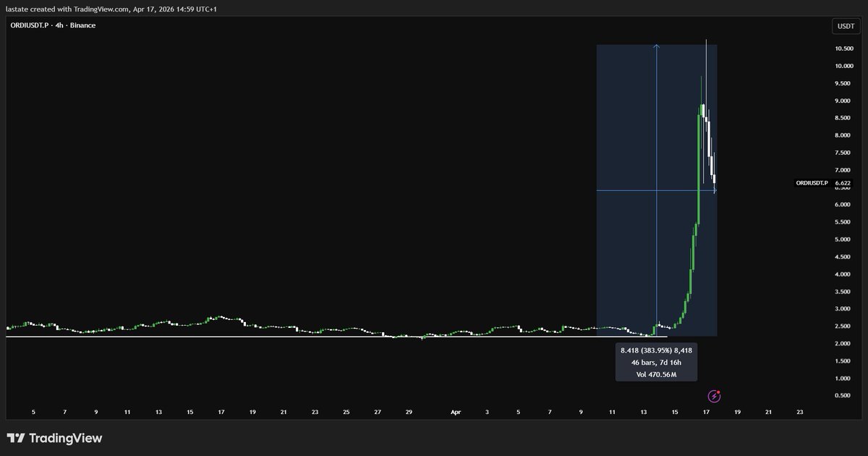Click the ORDIUSDT.P symbol title

pos(29,25)
